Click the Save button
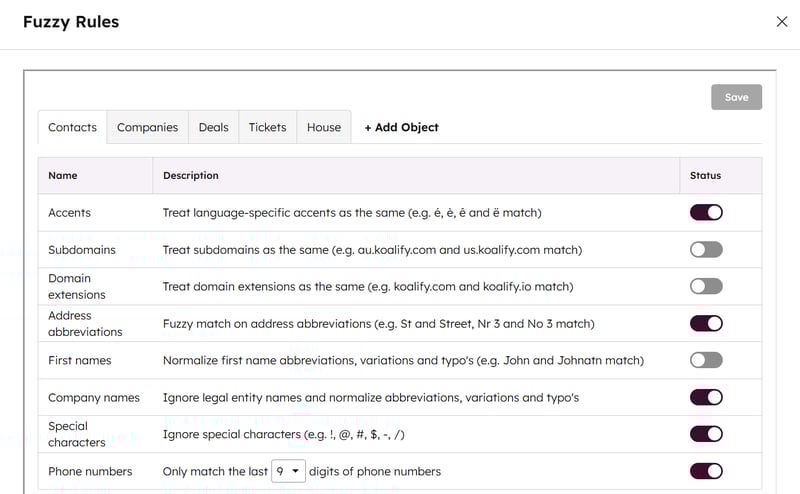The image size is (800, 494). point(736,97)
